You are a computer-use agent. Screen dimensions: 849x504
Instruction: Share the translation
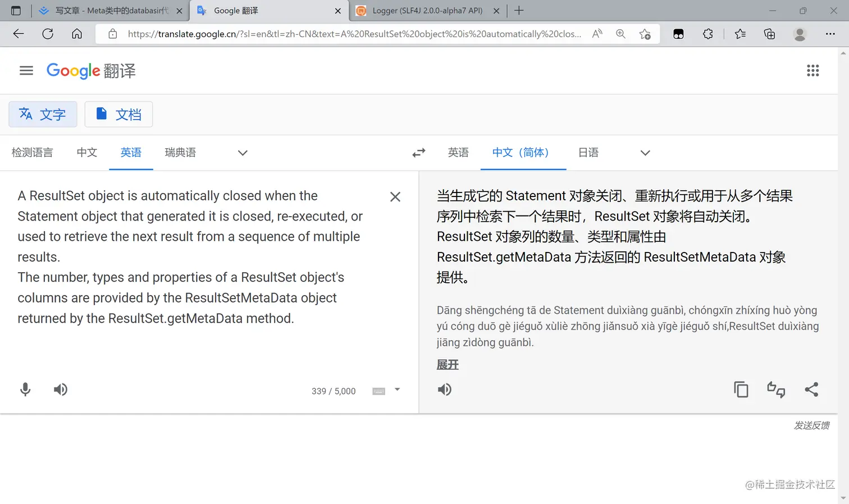[811, 390]
